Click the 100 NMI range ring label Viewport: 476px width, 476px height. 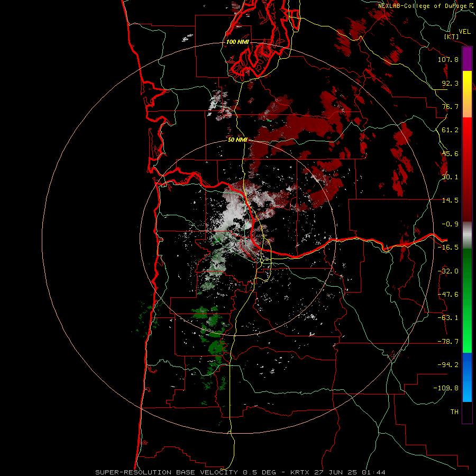[237, 42]
